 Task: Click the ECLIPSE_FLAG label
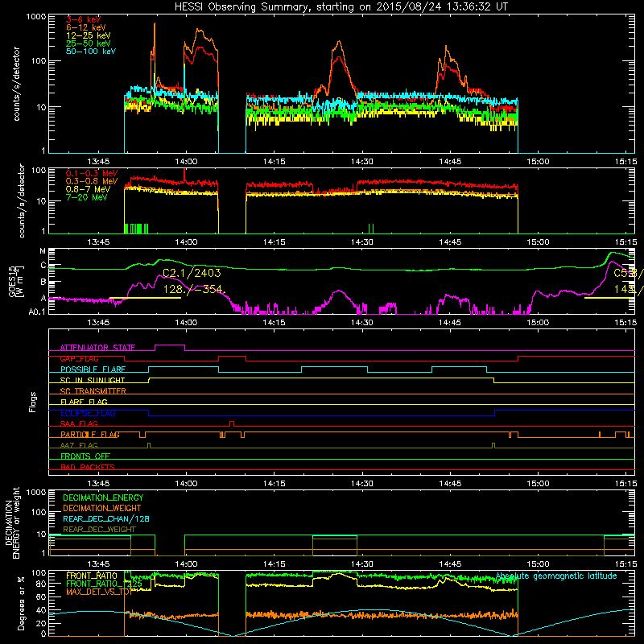(88, 413)
